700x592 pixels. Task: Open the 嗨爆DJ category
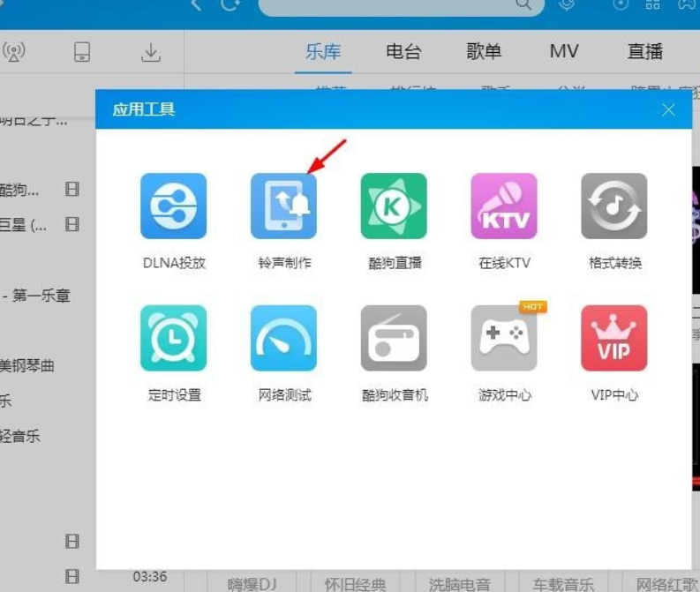coord(252,584)
